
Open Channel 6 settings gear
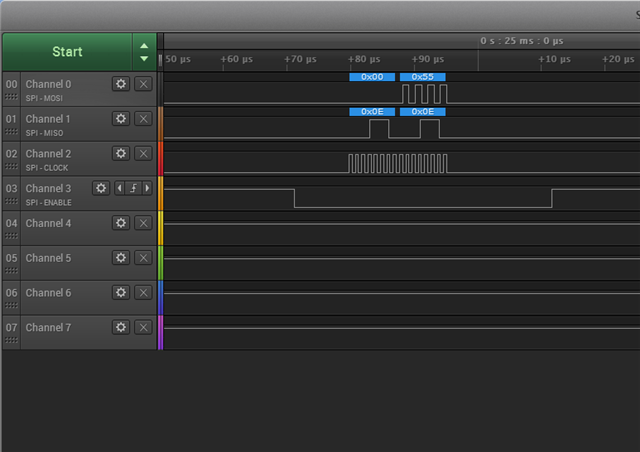121,292
